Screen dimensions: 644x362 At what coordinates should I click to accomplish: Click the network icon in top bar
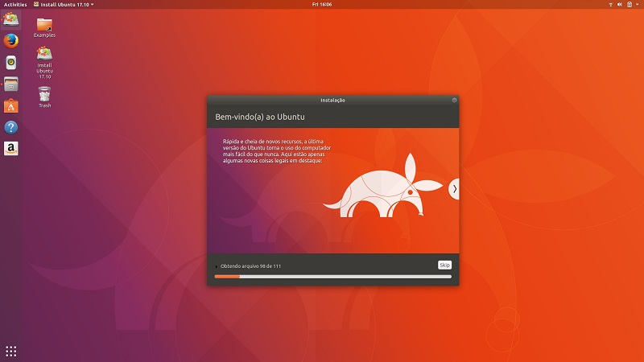click(610, 4)
